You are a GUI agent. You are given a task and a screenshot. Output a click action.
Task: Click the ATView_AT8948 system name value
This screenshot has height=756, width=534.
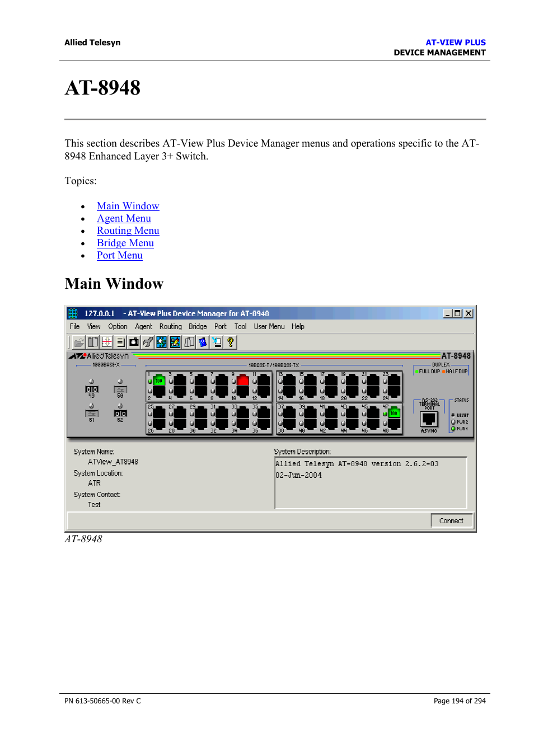(113, 462)
